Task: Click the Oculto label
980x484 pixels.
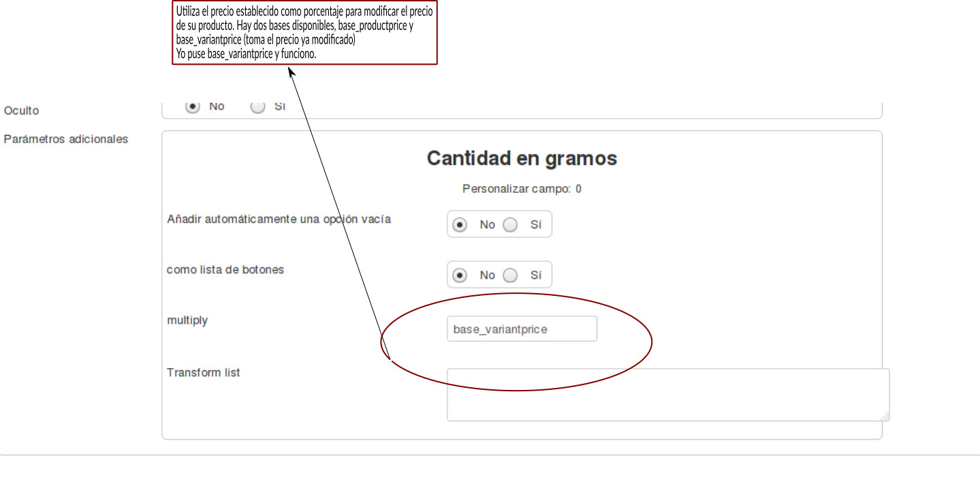Action: 22,110
